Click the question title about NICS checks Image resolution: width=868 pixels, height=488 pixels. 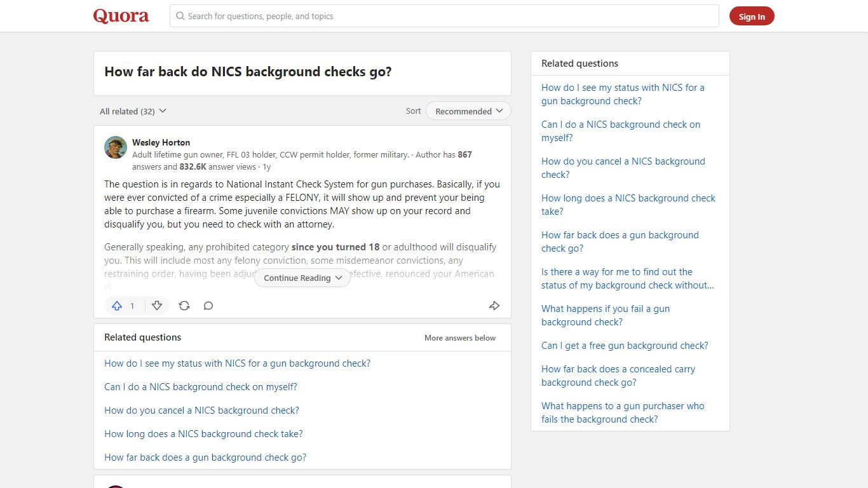[248, 72]
